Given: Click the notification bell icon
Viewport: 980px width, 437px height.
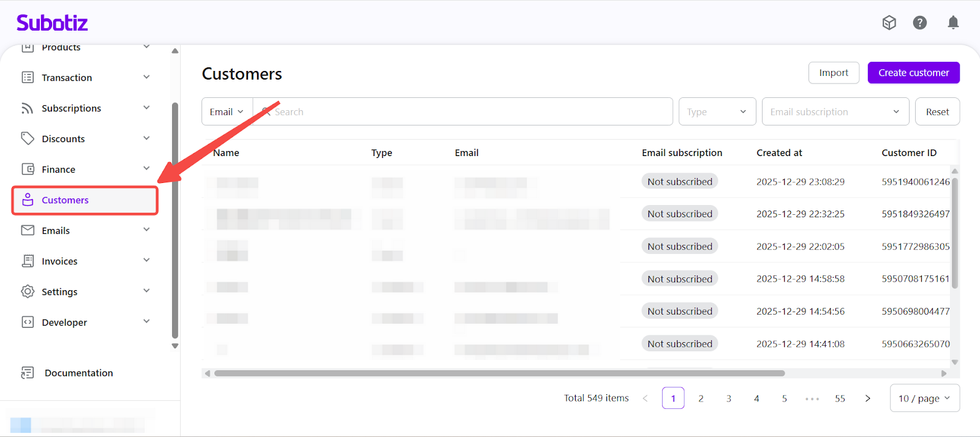Looking at the screenshot, I should pos(953,23).
